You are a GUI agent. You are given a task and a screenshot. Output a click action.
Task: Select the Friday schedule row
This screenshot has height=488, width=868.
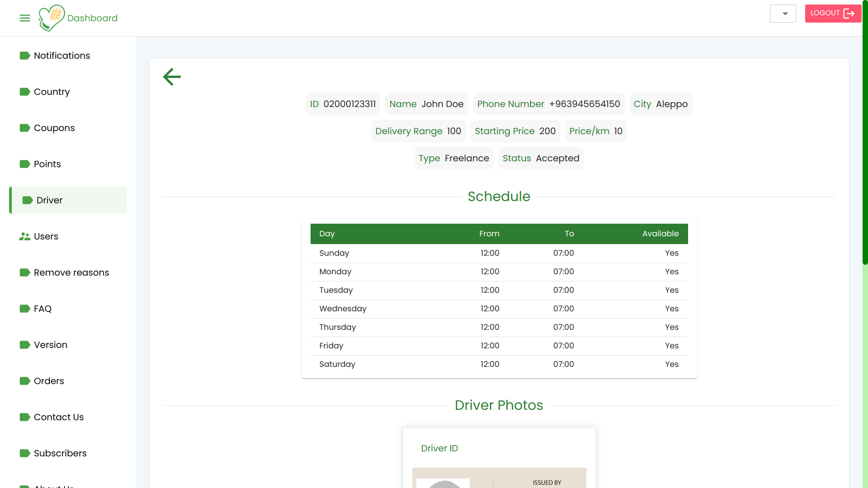[499, 346]
